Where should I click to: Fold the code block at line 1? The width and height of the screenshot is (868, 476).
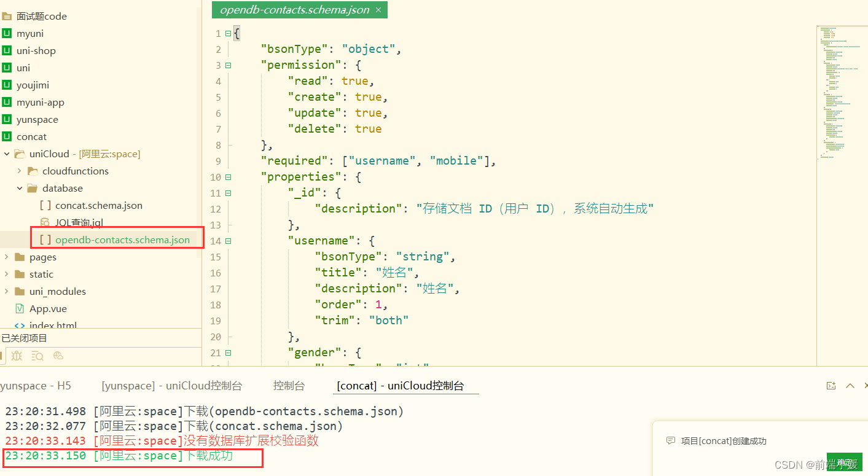(x=229, y=33)
